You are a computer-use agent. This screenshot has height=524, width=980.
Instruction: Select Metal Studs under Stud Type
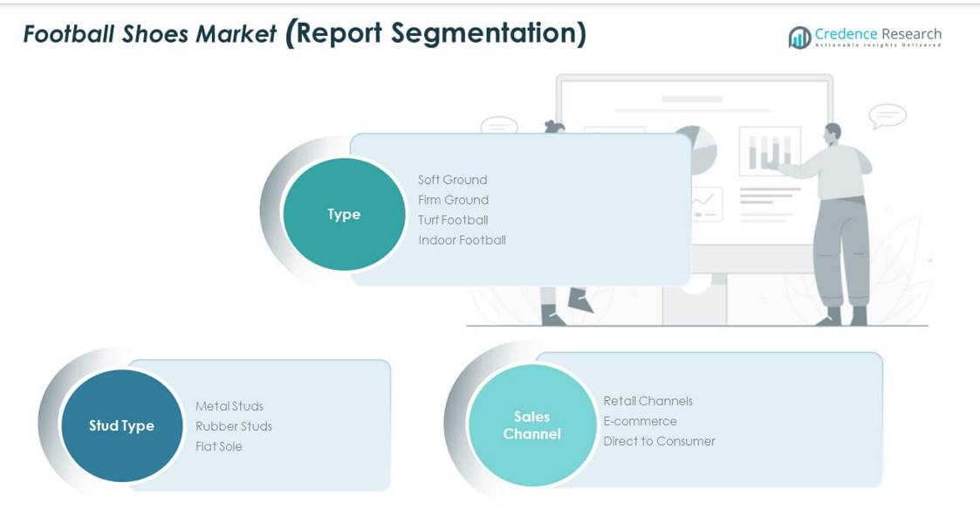click(230, 406)
